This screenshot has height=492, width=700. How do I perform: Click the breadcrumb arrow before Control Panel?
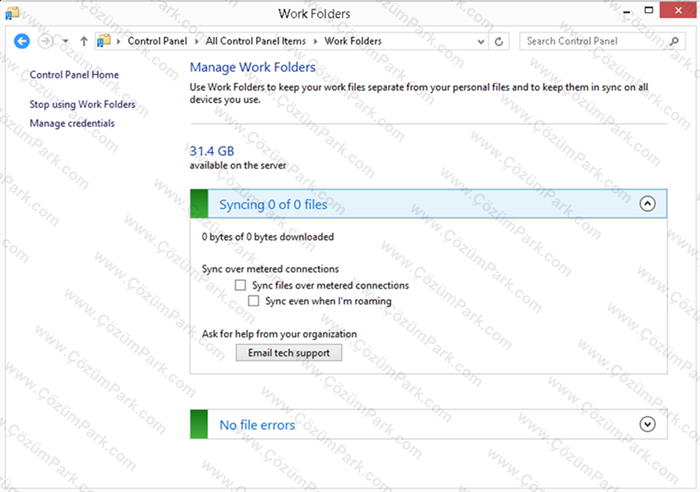click(x=118, y=42)
